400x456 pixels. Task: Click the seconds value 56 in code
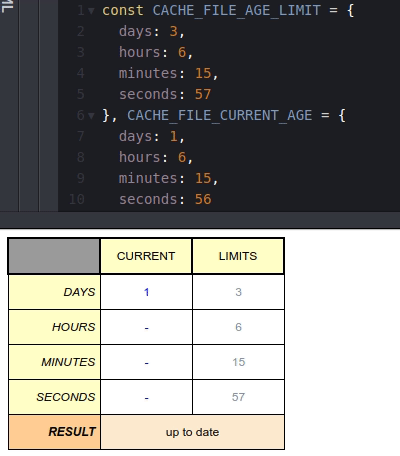[x=203, y=199]
